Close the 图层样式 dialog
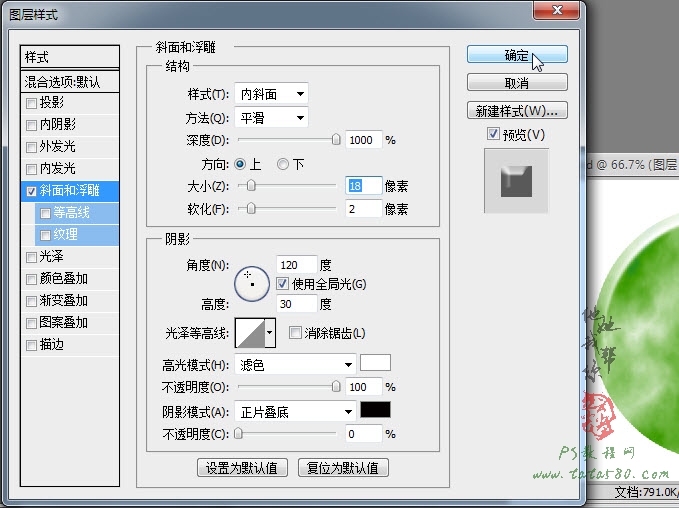Image resolution: width=679 pixels, height=508 pixels. point(556,10)
